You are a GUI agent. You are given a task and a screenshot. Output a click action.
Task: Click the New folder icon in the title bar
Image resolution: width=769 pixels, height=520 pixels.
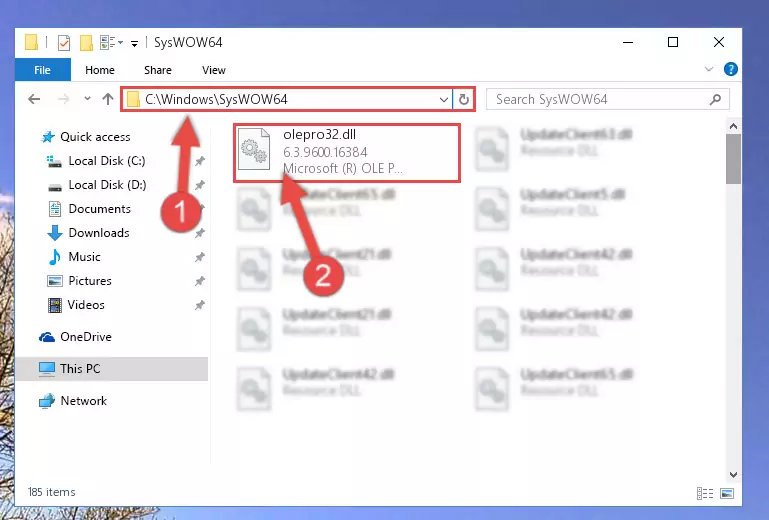(x=86, y=43)
